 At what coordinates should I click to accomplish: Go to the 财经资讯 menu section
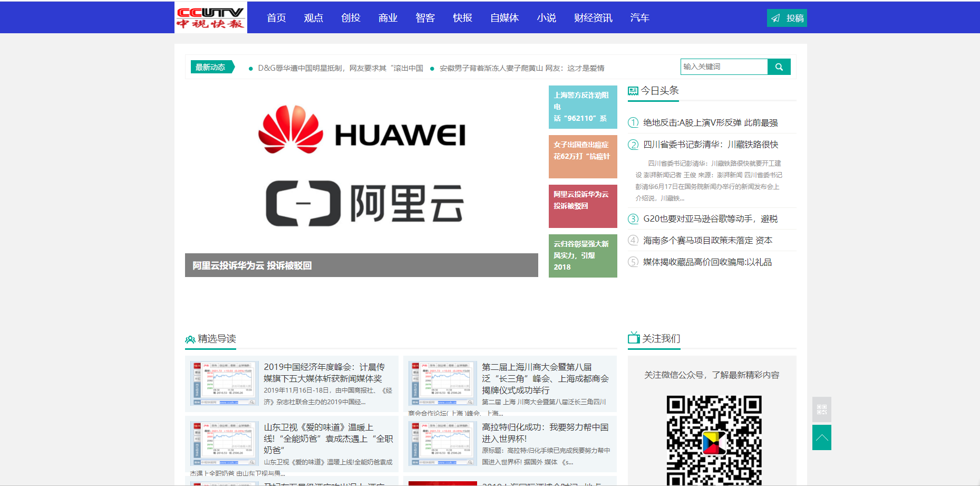593,18
